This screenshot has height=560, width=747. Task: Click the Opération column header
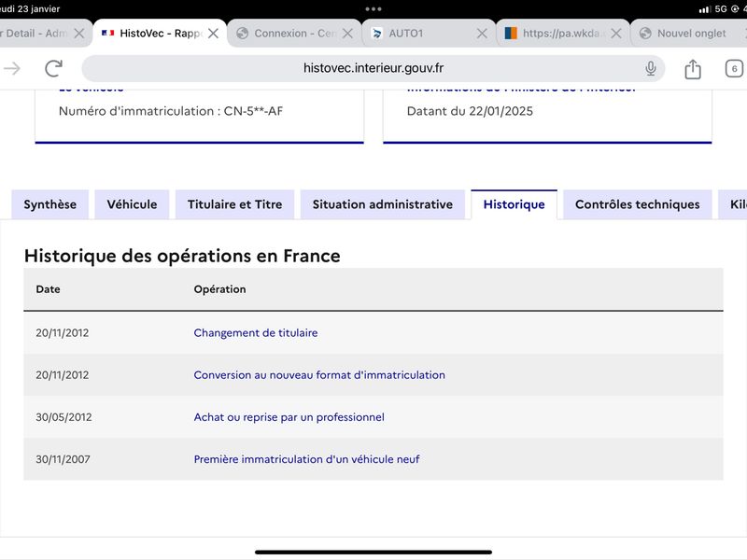(x=219, y=289)
